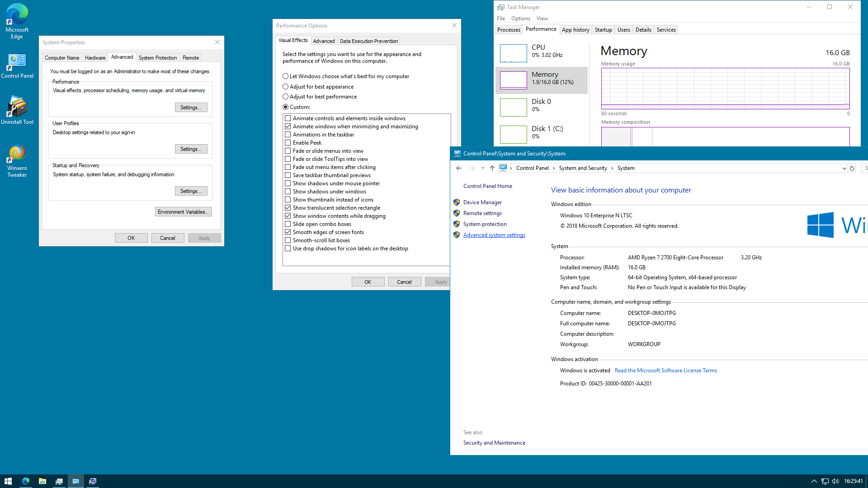The image size is (868, 488).
Task: Select the Memory item in Task Manager
Action: coord(541,80)
